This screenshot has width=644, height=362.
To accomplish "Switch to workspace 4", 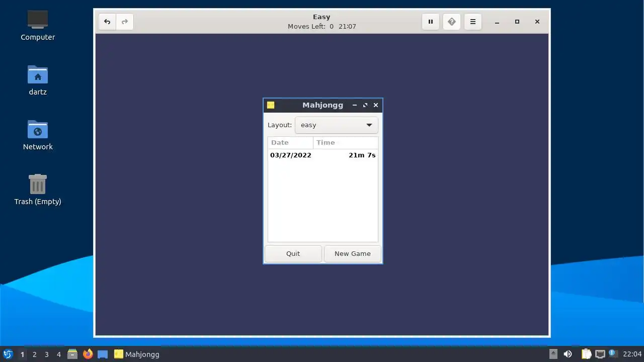I will pos(58,354).
